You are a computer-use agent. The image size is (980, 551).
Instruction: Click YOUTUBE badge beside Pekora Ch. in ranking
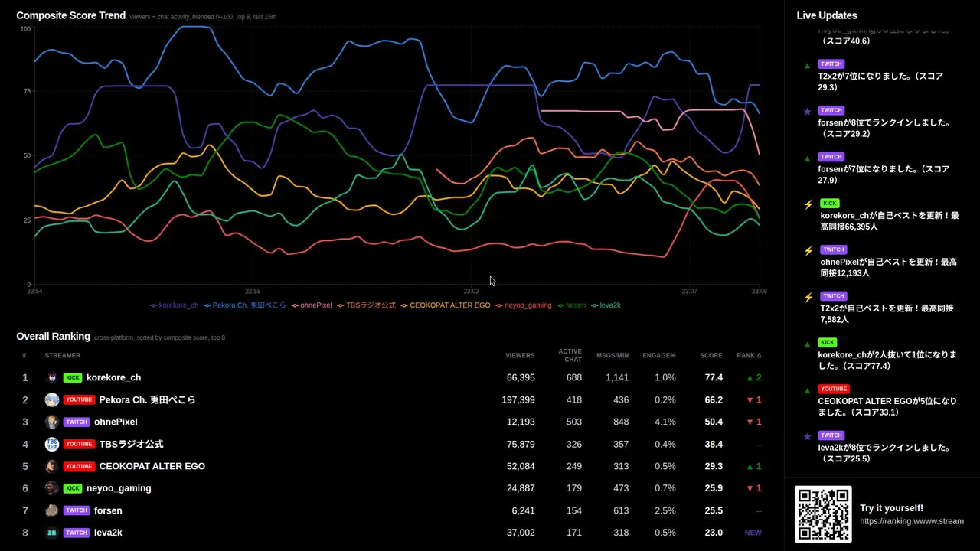(79, 399)
